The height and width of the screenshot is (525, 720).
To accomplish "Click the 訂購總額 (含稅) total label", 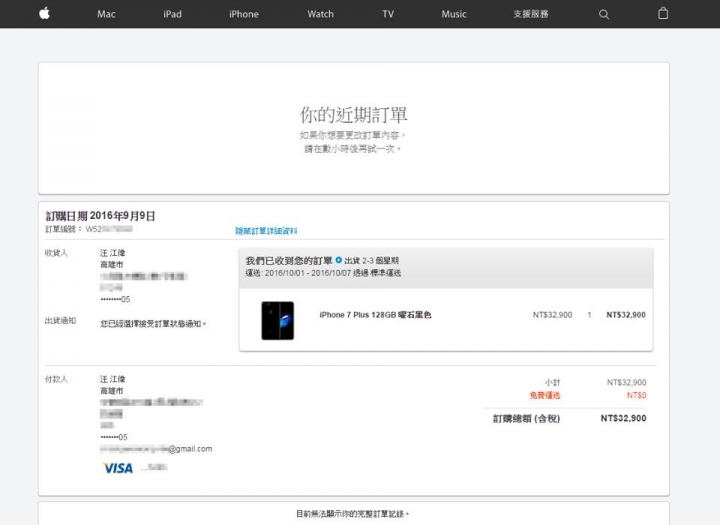I will pos(527,418).
